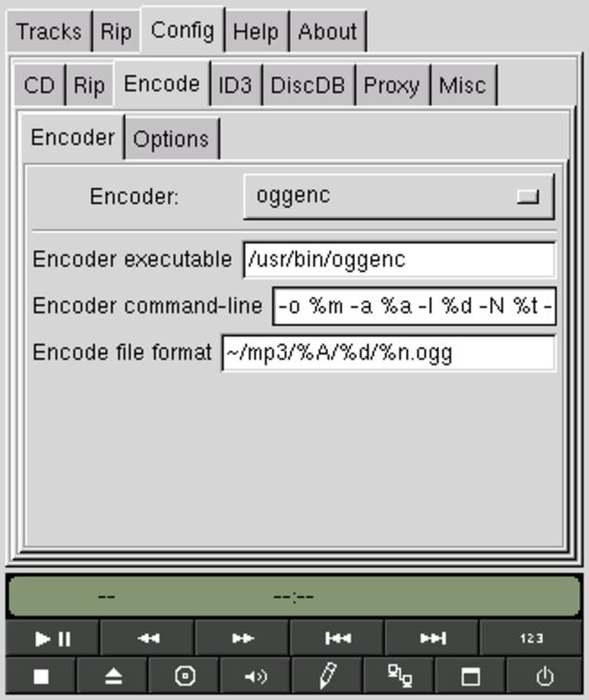Click the DiscDB network lookup icon
This screenshot has width=589, height=700.
click(x=399, y=676)
